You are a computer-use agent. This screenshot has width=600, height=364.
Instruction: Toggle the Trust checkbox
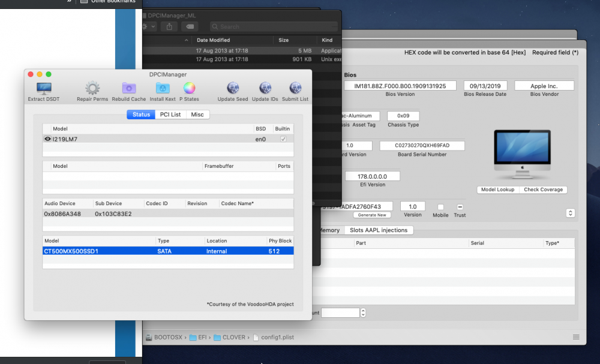click(460, 207)
